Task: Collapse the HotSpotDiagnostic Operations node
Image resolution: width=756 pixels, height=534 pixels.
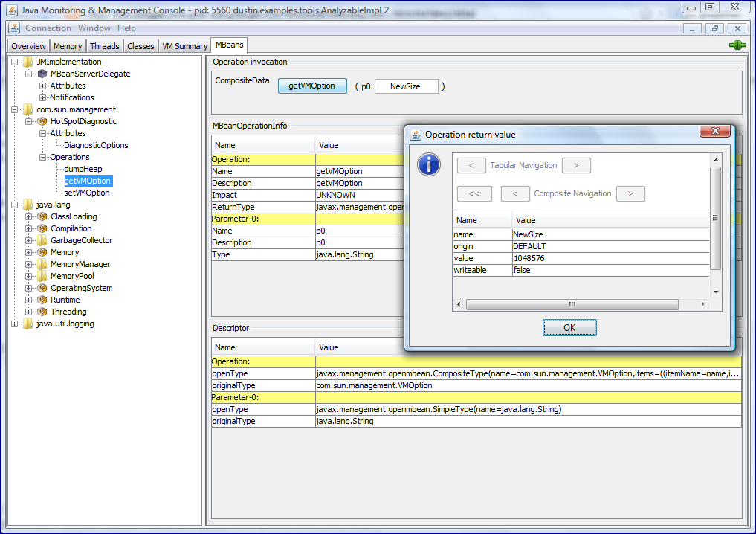Action: coord(43,157)
